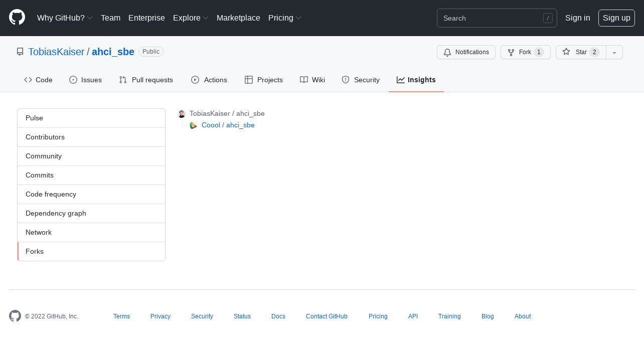Open Code frequency in the sidebar
Image resolution: width=644 pixels, height=347 pixels.
pos(91,194)
